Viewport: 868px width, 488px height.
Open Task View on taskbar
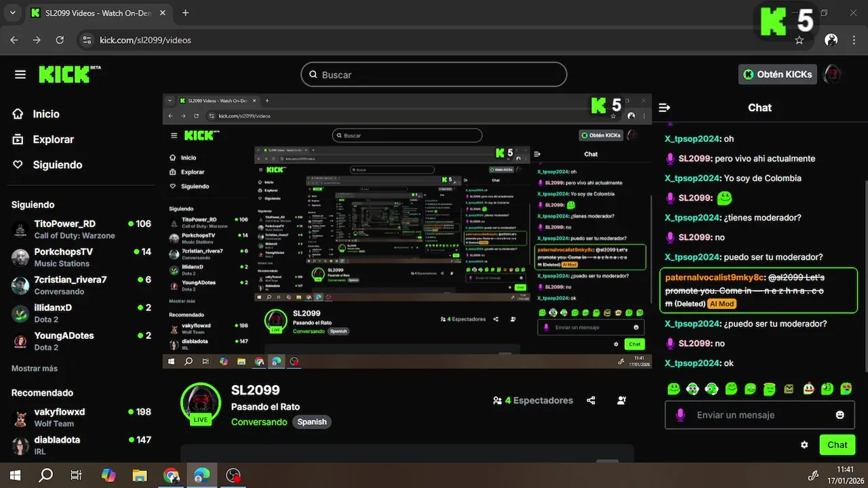pyautogui.click(x=76, y=476)
